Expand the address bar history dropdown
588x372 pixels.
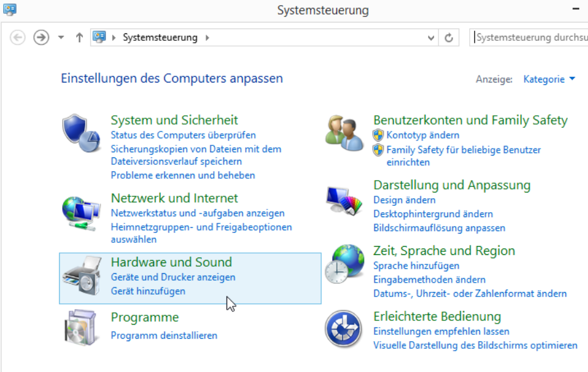click(x=431, y=38)
